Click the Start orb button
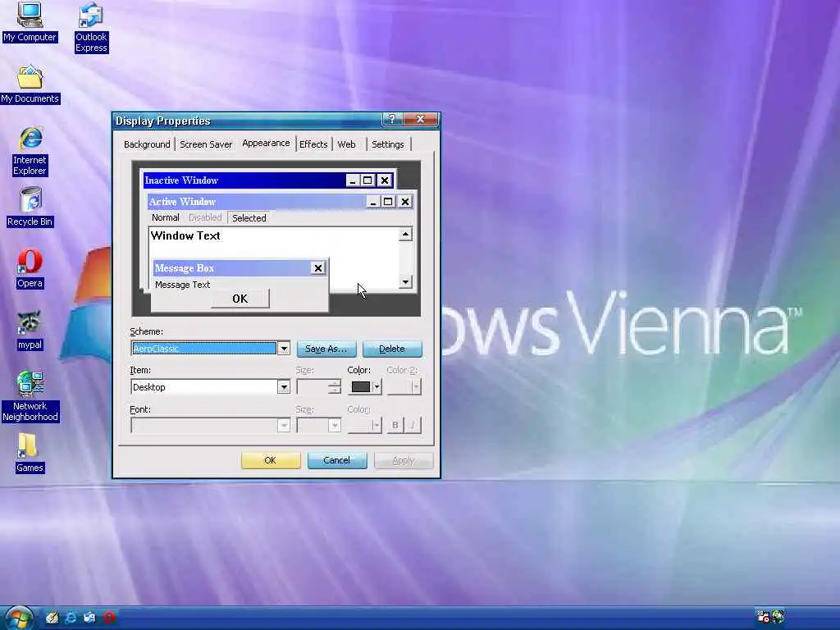Image resolution: width=840 pixels, height=630 pixels. 19,618
